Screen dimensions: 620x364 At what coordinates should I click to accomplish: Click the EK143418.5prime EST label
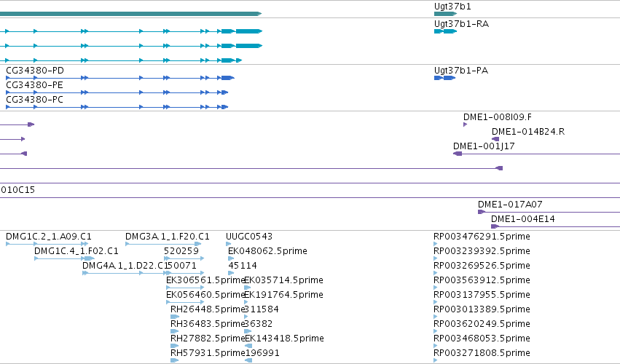point(284,339)
